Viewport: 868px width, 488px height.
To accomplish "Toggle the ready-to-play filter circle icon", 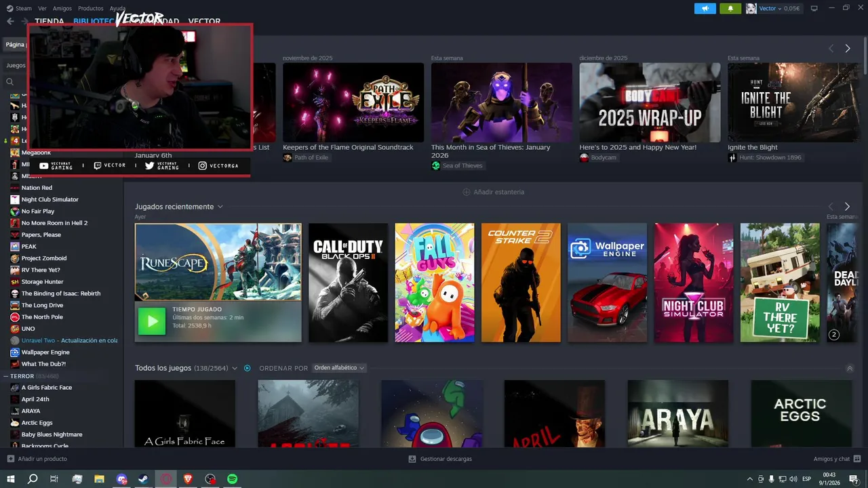I will (x=248, y=368).
